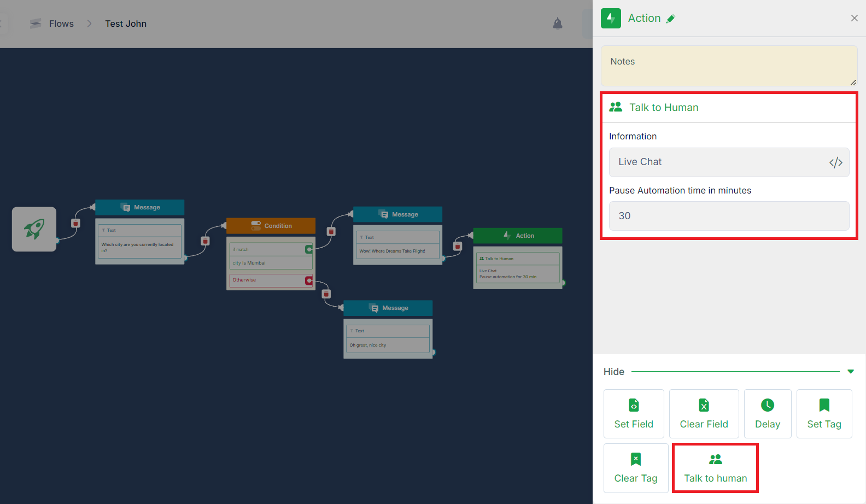Delete link between first Message and Condition
Screen dimensions: 866x504
tap(206, 241)
